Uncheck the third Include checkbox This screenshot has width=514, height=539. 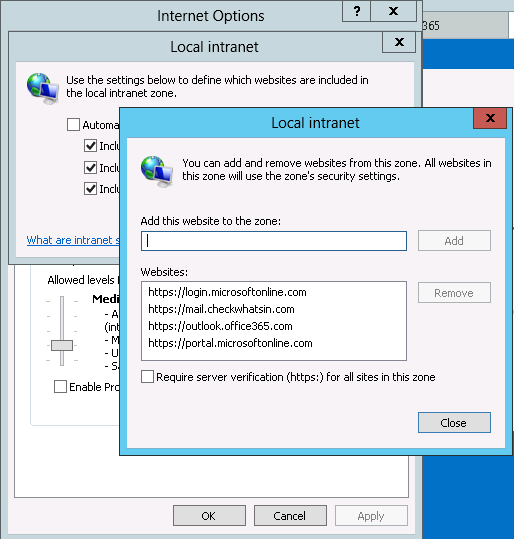tap(90, 189)
